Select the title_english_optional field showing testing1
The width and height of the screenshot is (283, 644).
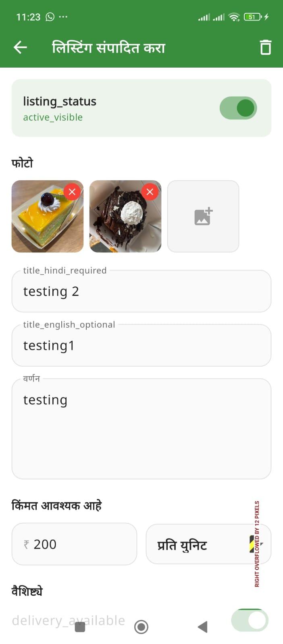(x=141, y=345)
